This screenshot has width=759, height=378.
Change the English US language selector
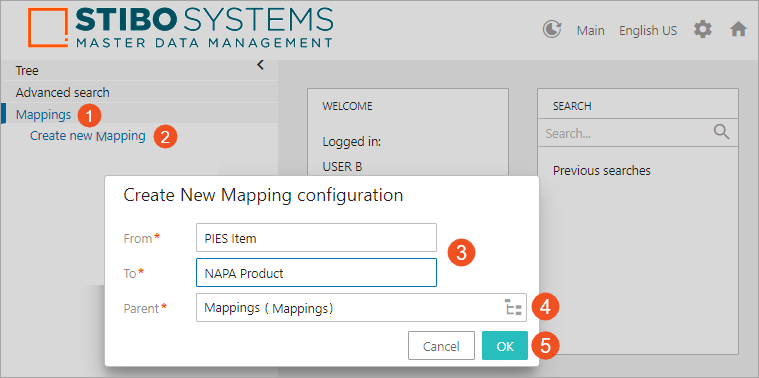click(x=648, y=31)
